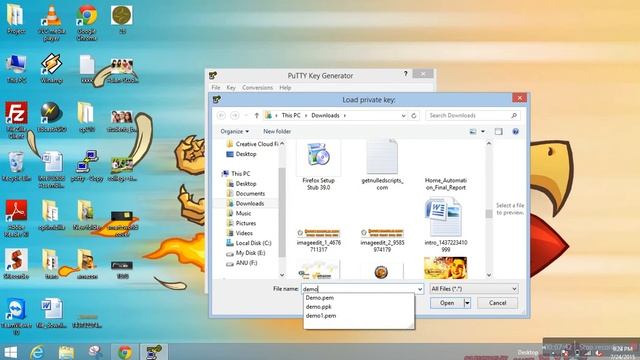This screenshot has height=360, width=640.
Task: Select Creative Cloud Files in the tree
Action: 257,144
